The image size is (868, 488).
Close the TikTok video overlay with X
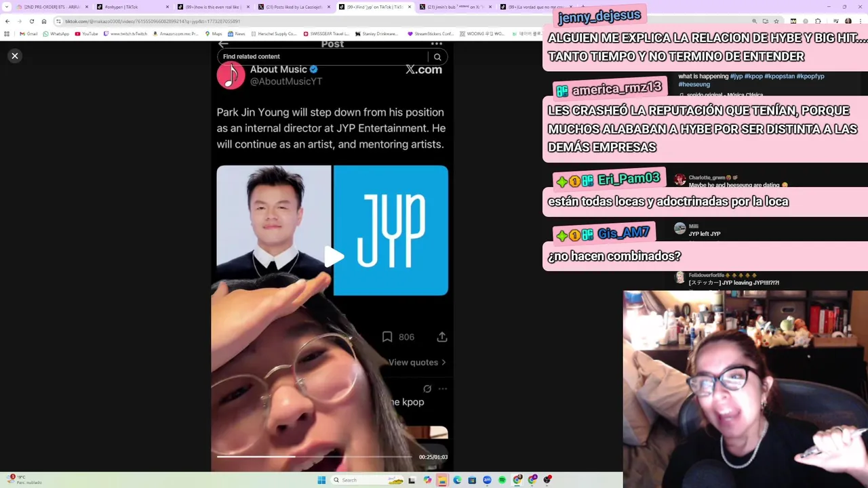15,56
